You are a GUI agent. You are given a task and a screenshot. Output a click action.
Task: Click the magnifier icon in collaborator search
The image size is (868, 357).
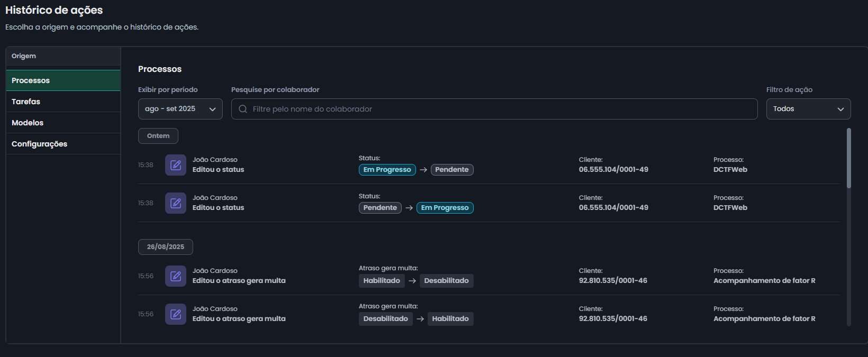tap(243, 109)
